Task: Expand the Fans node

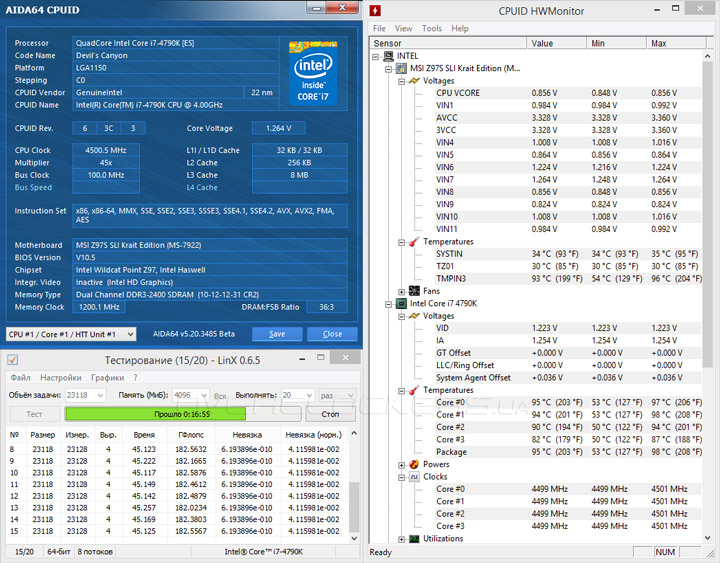Action: (401, 290)
